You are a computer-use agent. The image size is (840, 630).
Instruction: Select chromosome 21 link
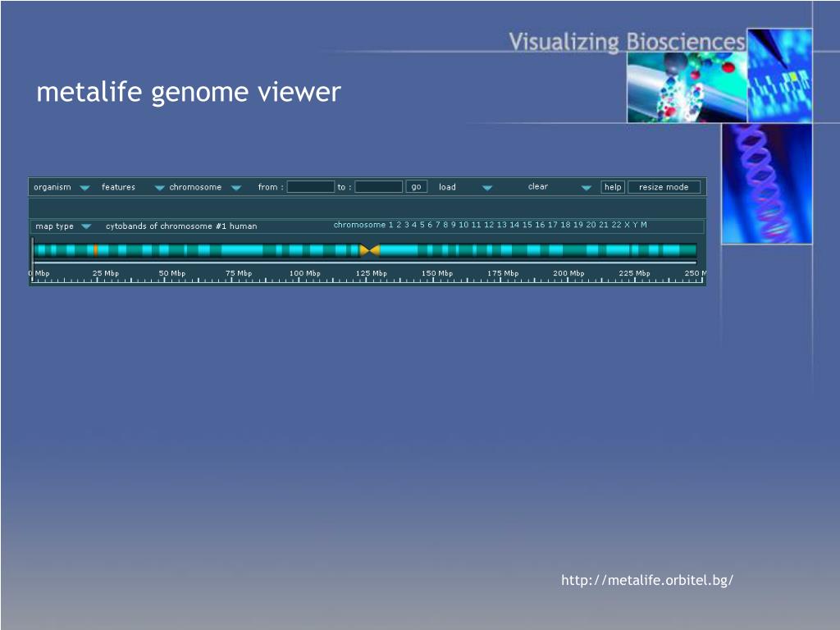tap(604, 225)
